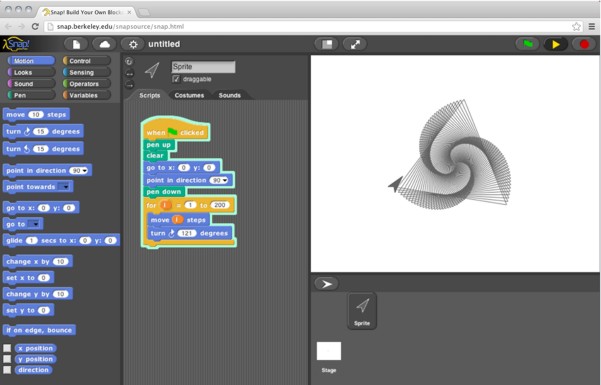Click the 'if on edge, bounce' block

(39, 330)
